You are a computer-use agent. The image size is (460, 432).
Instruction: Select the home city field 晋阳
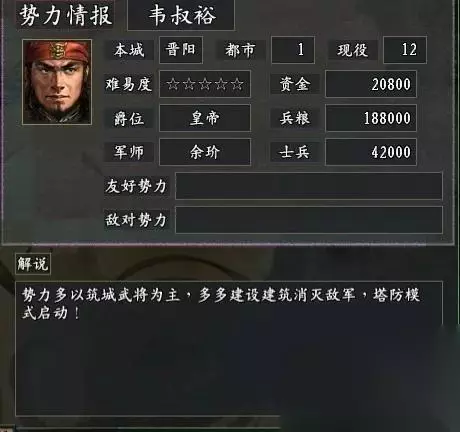coord(181,50)
